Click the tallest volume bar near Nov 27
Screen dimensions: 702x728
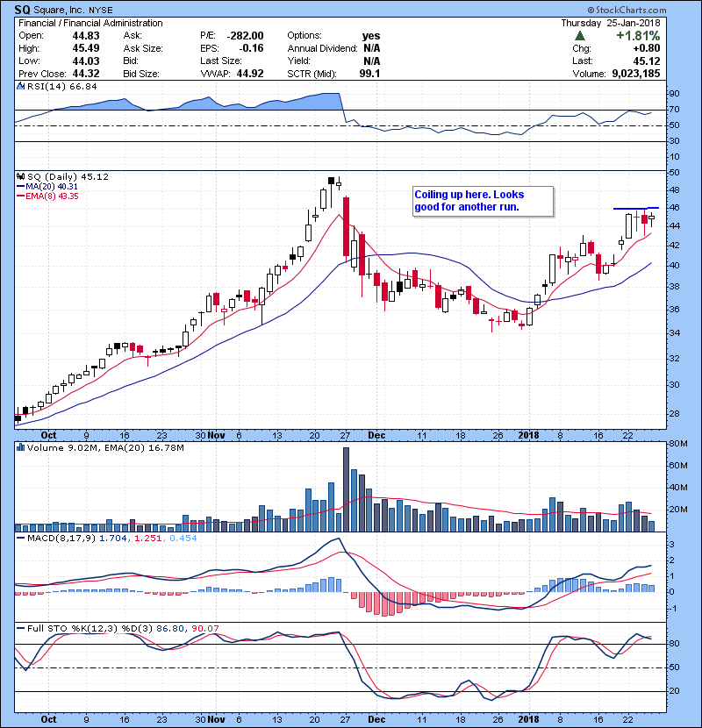pyautogui.click(x=346, y=489)
